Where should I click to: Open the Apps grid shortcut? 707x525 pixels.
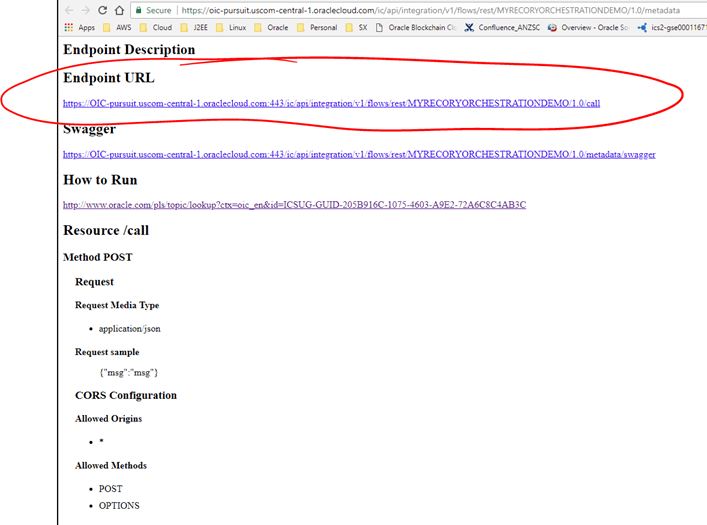pos(78,28)
